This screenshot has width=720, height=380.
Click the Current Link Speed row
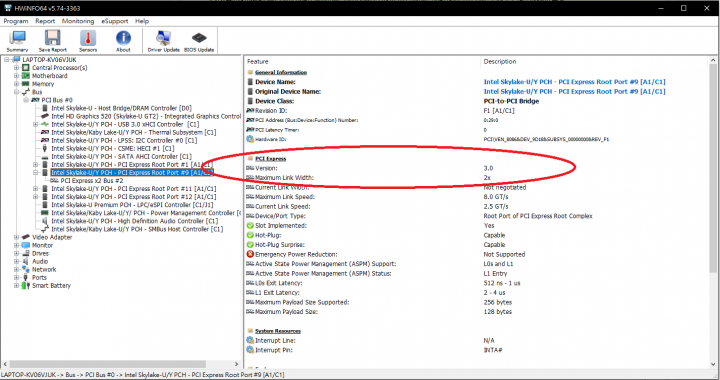[x=477, y=207]
